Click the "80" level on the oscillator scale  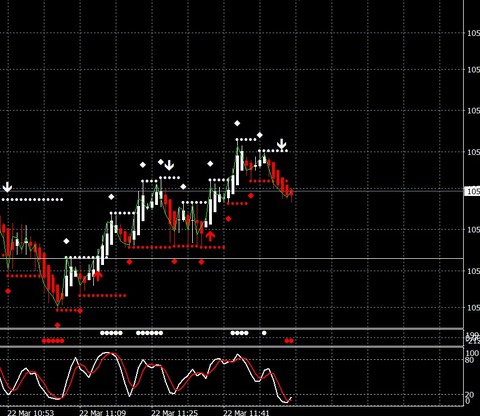point(469,360)
